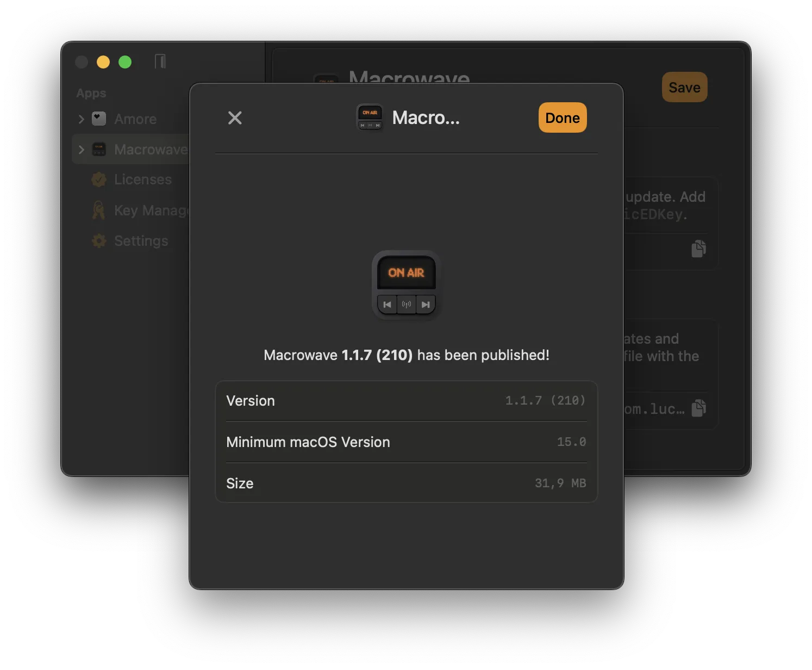Copy the key using the upper copy icon
The height and width of the screenshot is (670, 812).
coord(698,249)
